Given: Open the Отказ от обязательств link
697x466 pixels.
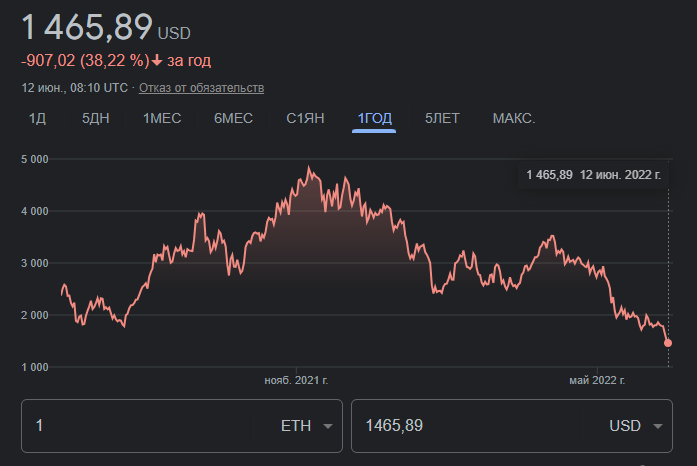Looking at the screenshot, I should (201, 88).
